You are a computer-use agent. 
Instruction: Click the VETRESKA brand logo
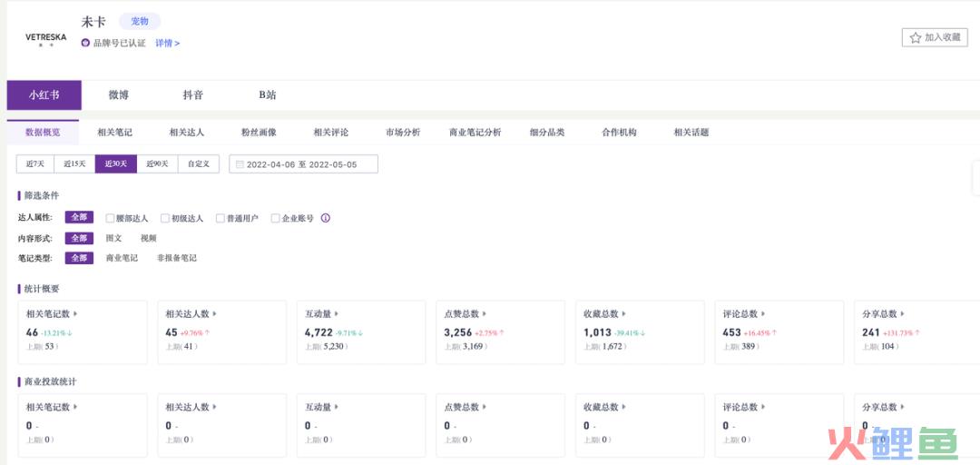tap(45, 39)
